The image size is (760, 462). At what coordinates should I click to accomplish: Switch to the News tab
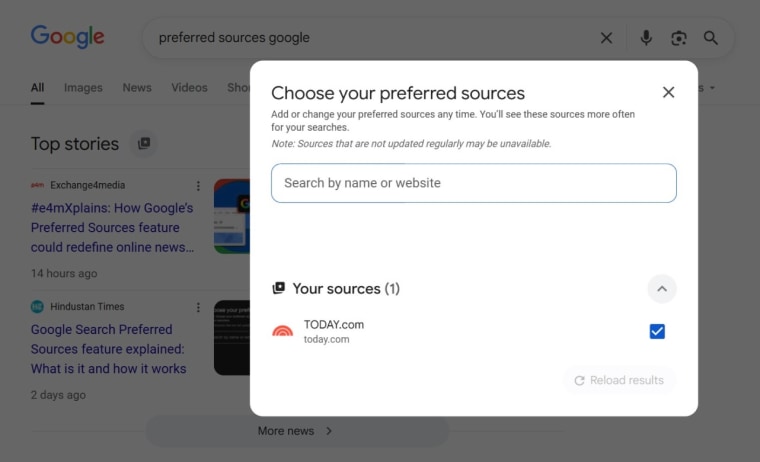(x=137, y=88)
